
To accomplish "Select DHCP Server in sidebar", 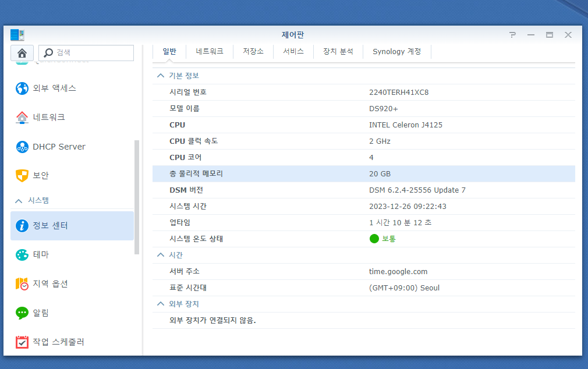I will coord(72,147).
